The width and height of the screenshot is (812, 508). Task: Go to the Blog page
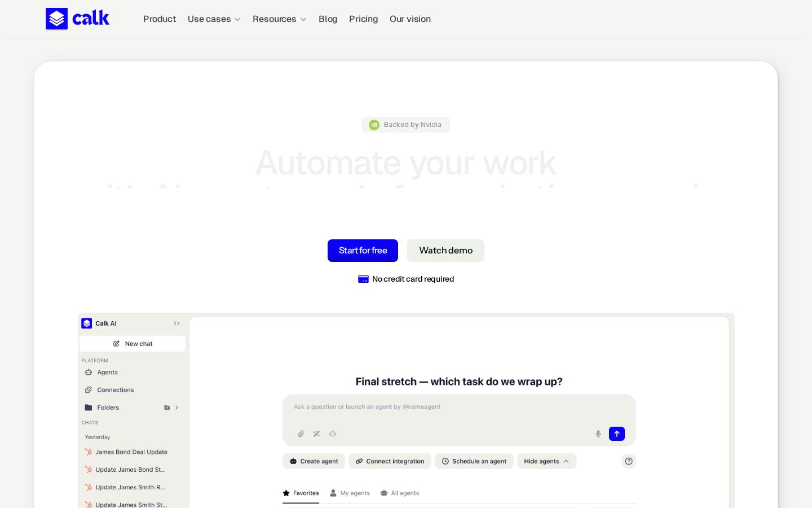coord(328,19)
